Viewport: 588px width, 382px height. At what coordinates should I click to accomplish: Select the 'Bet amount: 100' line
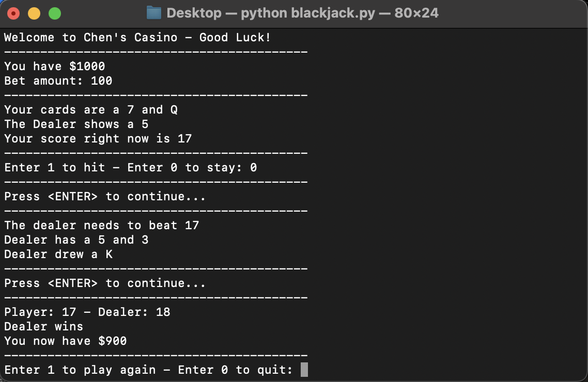pos(58,81)
